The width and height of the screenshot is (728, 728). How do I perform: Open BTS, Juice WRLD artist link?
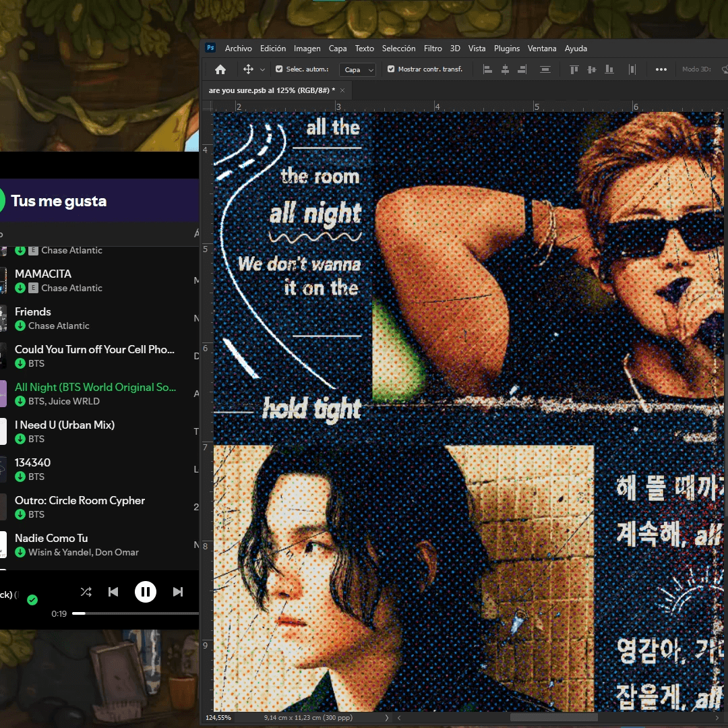(x=64, y=401)
